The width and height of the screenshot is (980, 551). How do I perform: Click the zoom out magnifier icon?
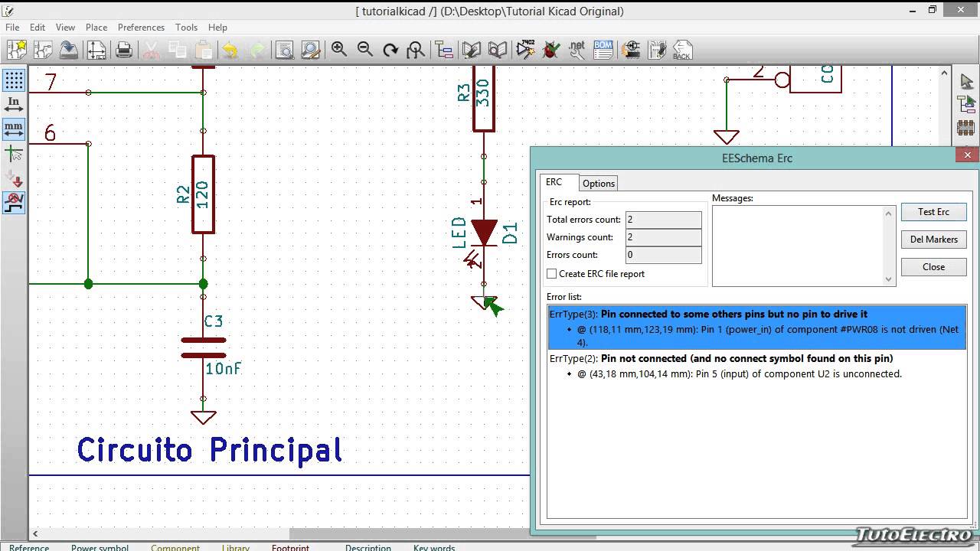coord(365,50)
